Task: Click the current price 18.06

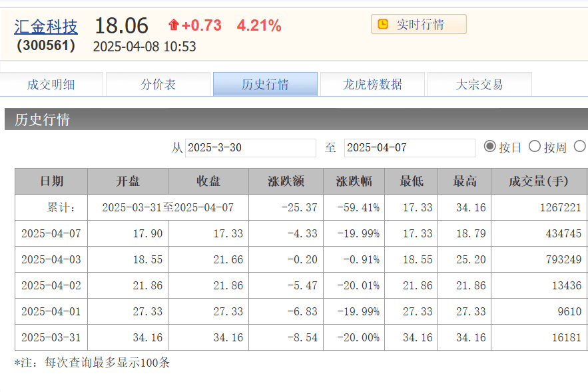Action: point(121,25)
